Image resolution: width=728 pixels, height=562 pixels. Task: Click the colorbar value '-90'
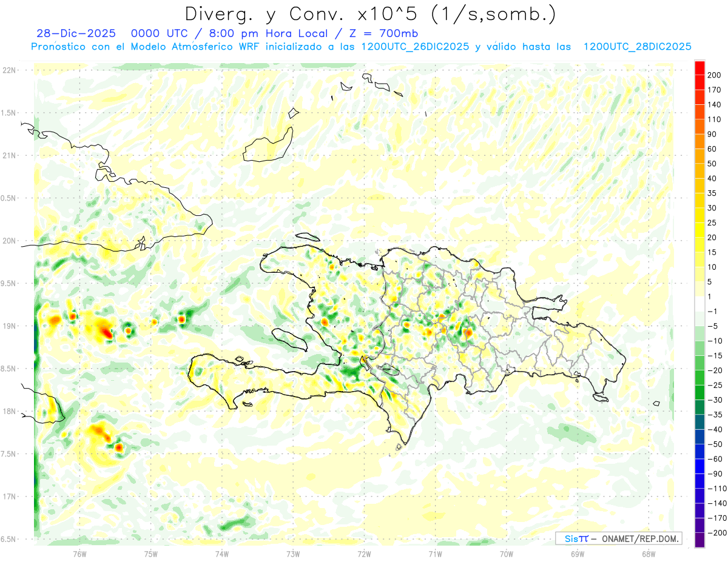(715, 474)
